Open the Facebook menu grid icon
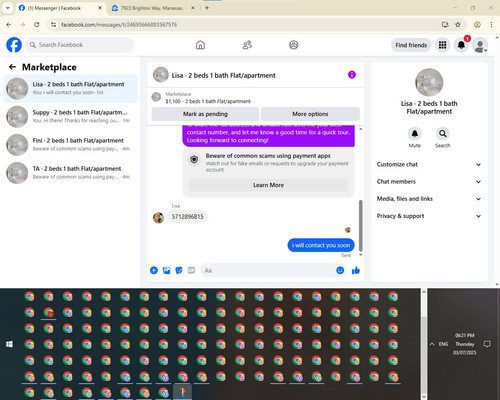500x400 pixels. [x=442, y=45]
